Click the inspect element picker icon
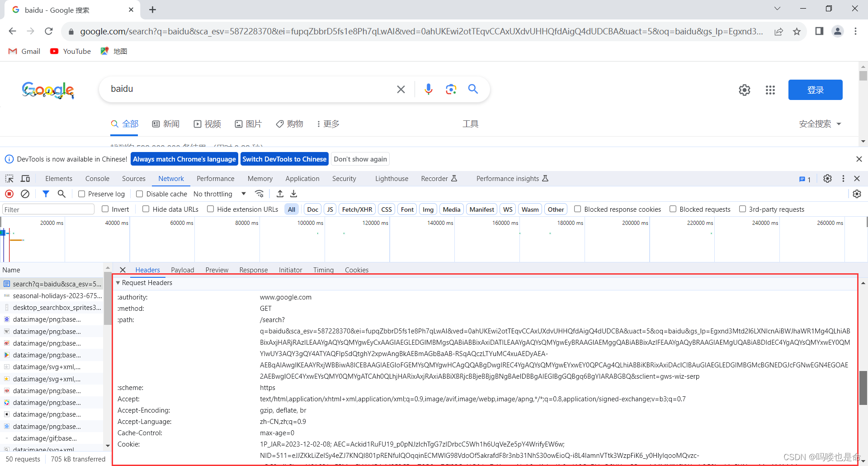 (x=9, y=179)
